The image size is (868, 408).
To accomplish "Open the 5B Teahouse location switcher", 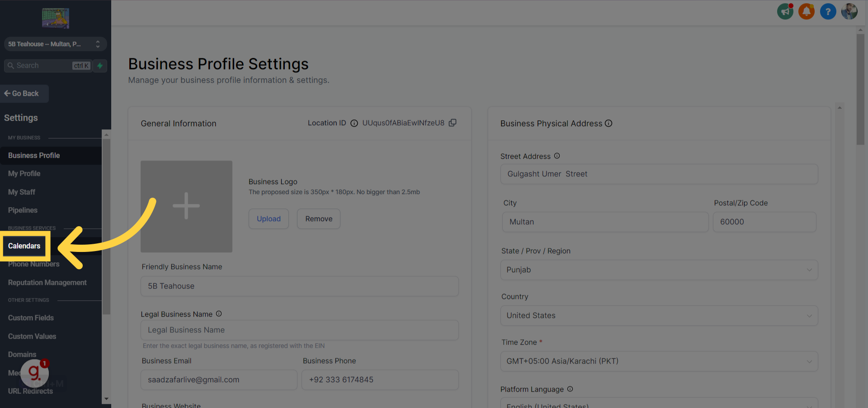I will coord(55,44).
